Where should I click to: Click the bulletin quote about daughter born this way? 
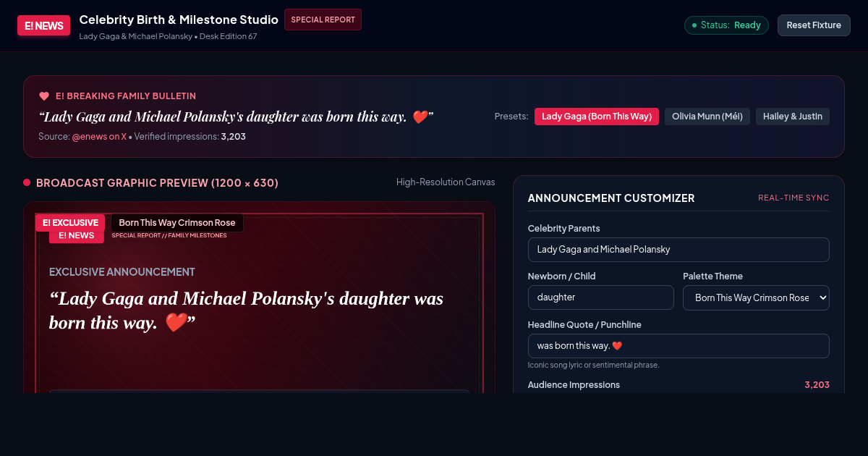coord(236,117)
